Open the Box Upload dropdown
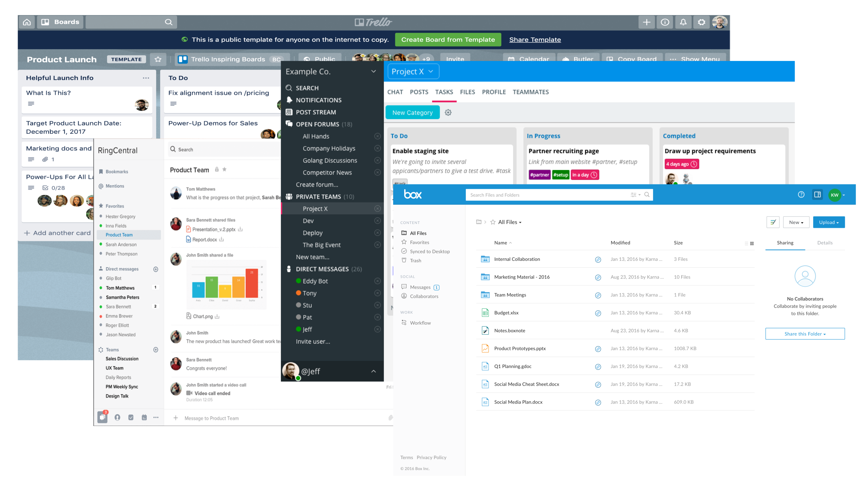 [828, 222]
